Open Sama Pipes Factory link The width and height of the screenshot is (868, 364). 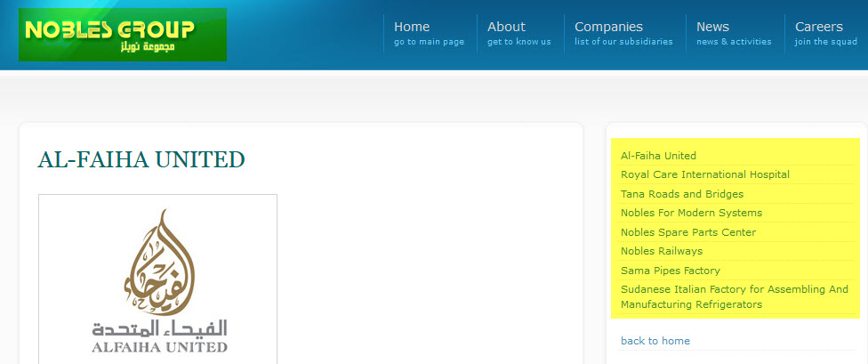[671, 271]
